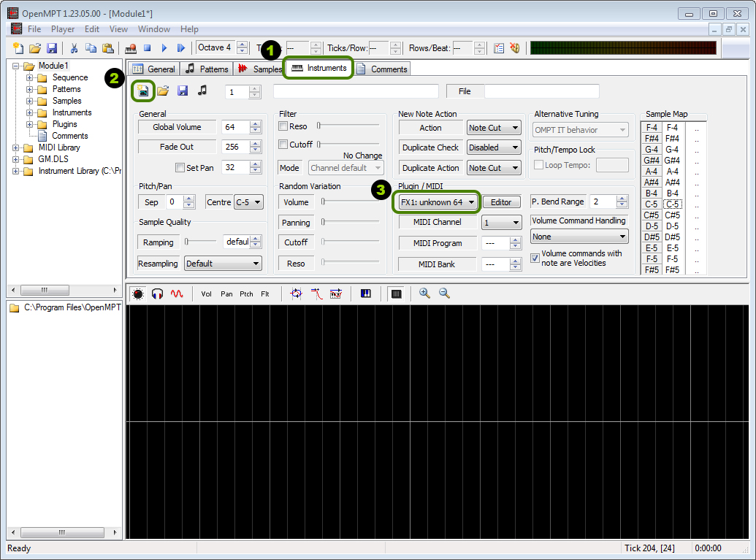
Task: Increase the Global Volume spinner value
Action: coord(256,124)
